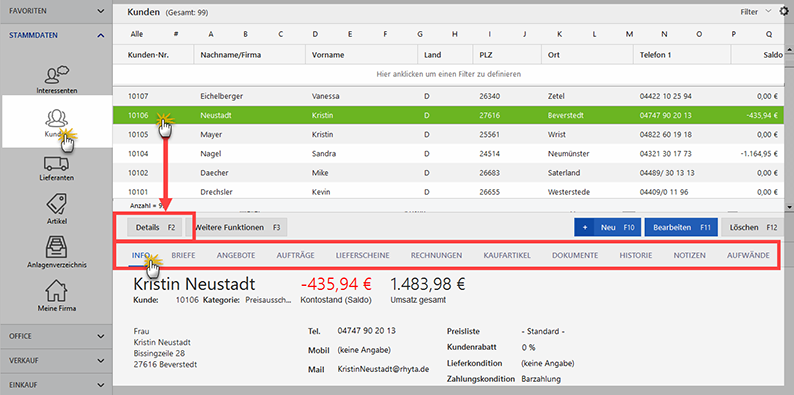Switch to the ANGEBOTE tab
Screen dimensions: 794x395
tap(236, 255)
